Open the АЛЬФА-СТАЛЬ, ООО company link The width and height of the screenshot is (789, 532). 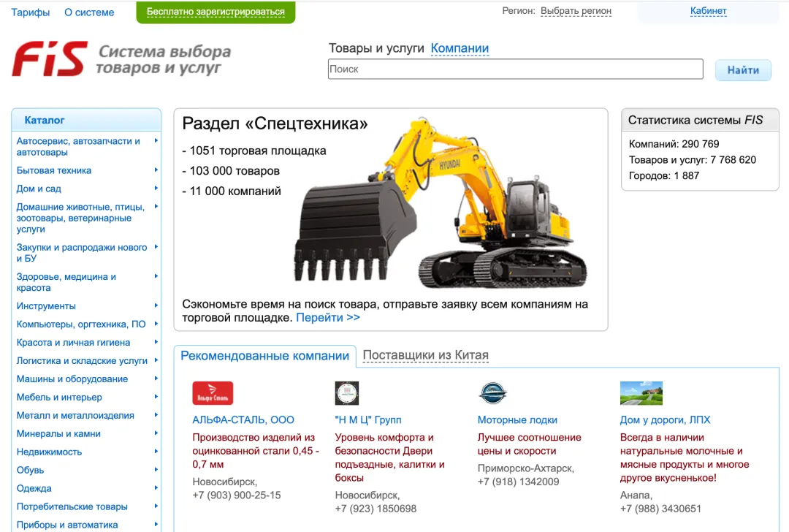point(243,419)
